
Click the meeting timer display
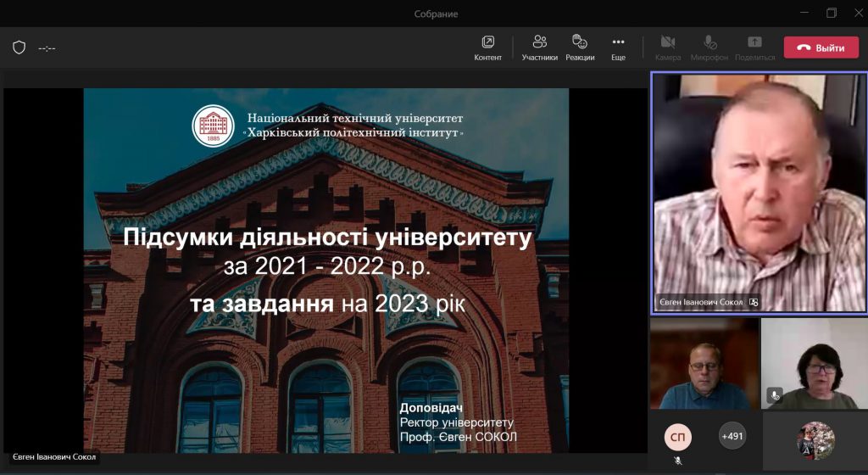(47, 48)
